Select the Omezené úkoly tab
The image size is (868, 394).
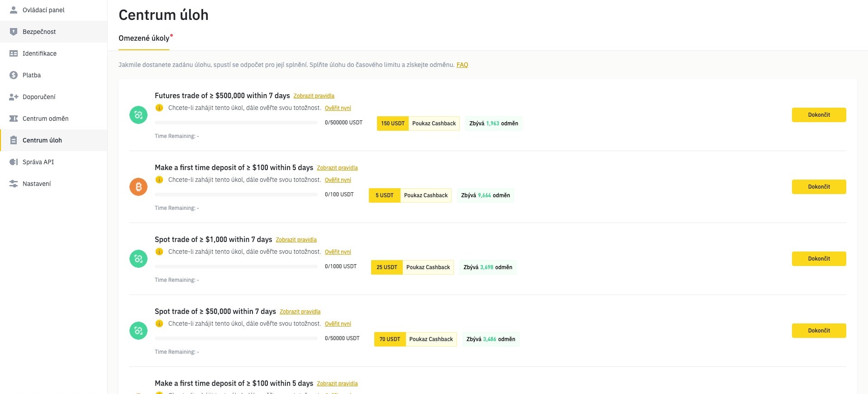[x=144, y=38]
